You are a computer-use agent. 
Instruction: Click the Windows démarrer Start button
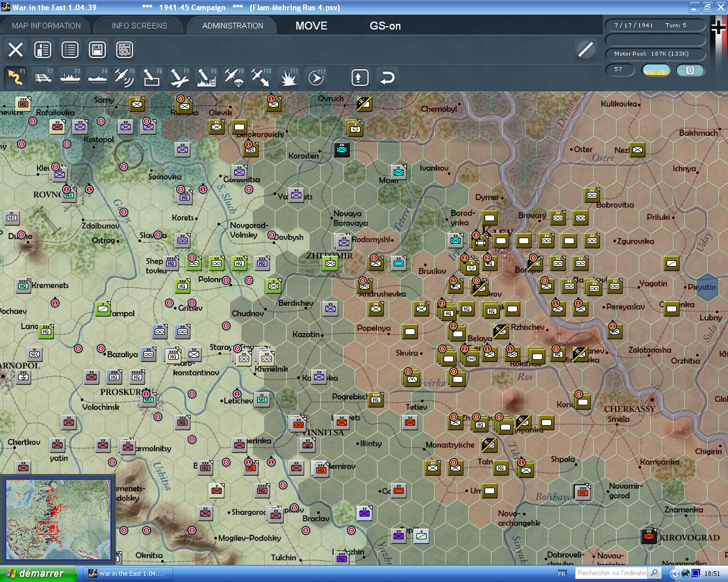[x=38, y=573]
